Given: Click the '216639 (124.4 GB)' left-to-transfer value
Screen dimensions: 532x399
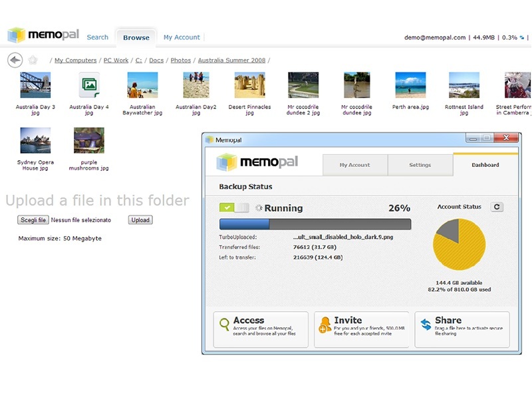Looking at the screenshot, I should click(318, 257).
